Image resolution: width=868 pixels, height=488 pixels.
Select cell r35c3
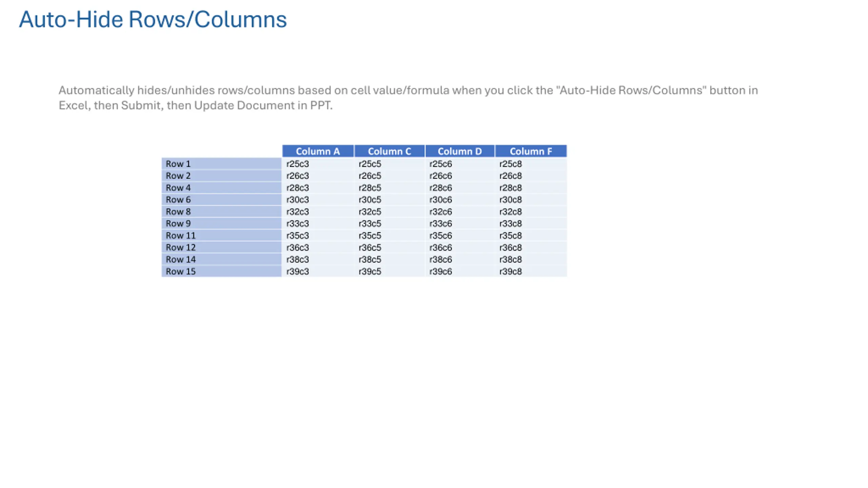[318, 235]
